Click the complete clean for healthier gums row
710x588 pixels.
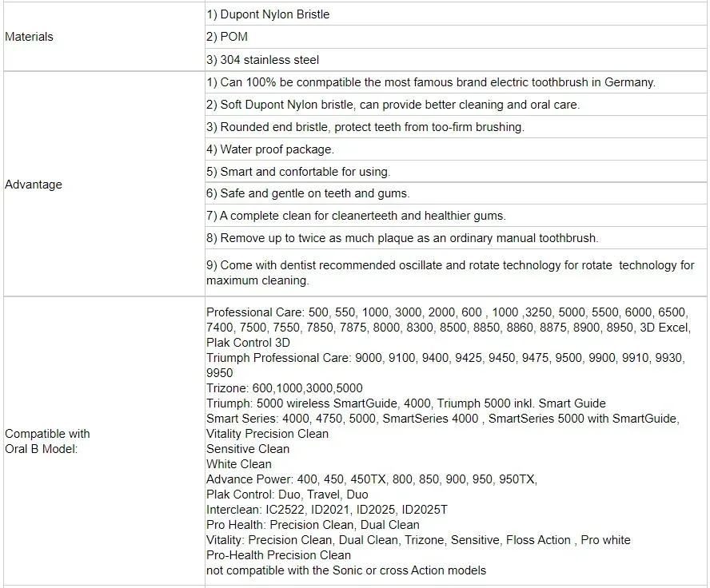356,216
